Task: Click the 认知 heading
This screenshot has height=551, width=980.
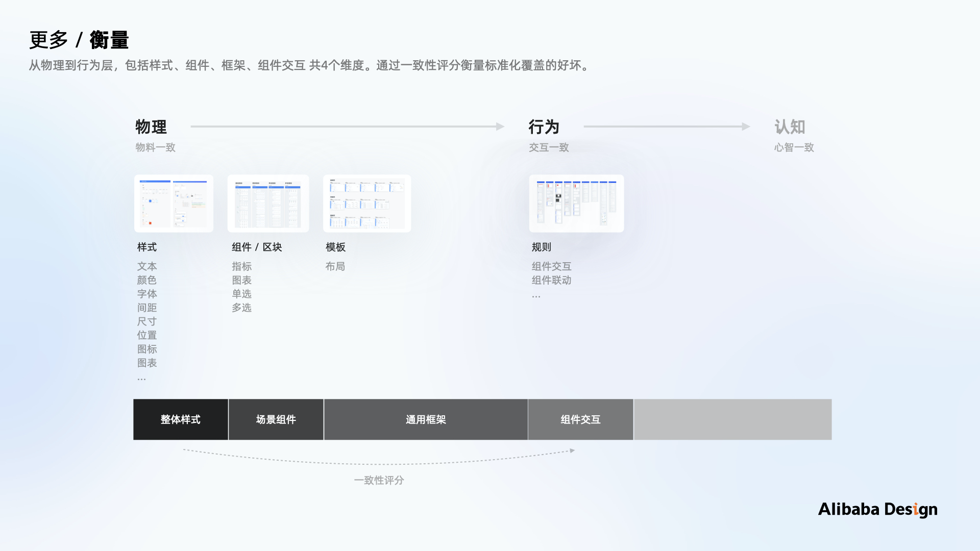Action: click(790, 127)
